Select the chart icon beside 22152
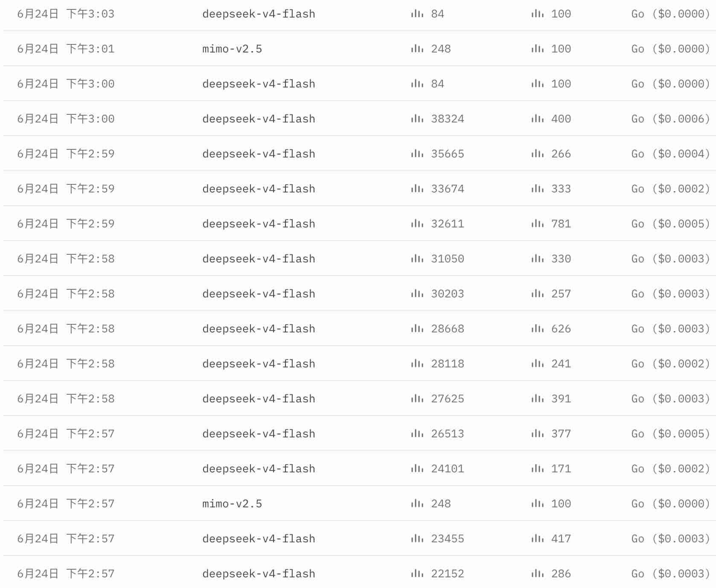This screenshot has height=588, width=716. [417, 573]
